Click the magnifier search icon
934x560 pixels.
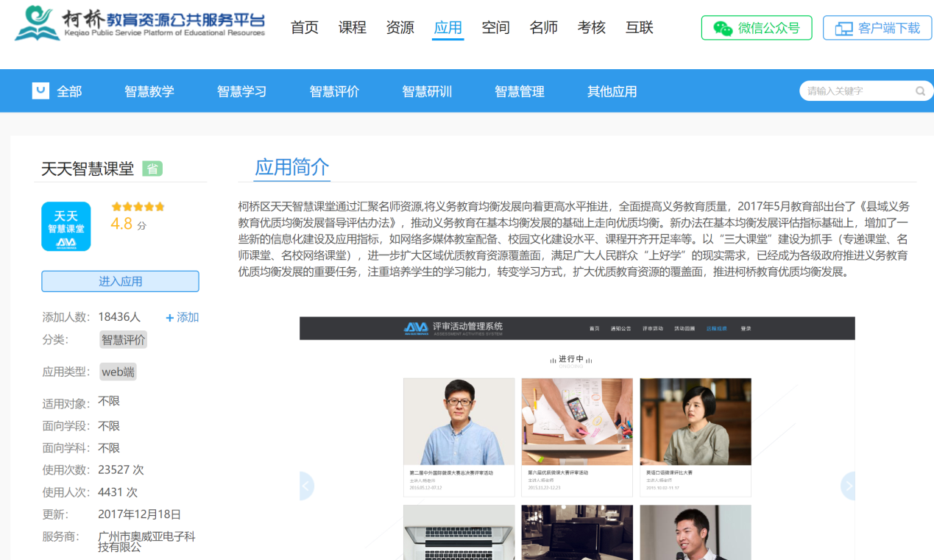[920, 91]
